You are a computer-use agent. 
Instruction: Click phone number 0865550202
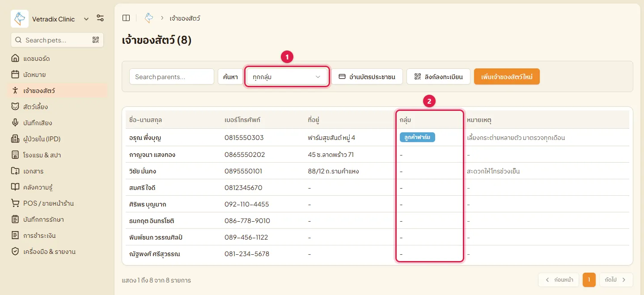pos(245,155)
